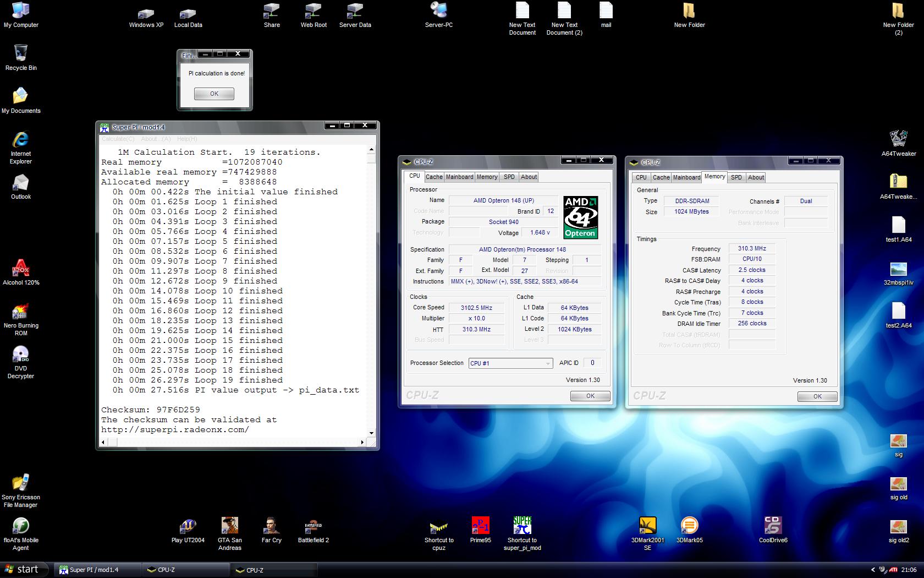The width and height of the screenshot is (924, 578).
Task: Open About tab in right CPU-Z window
Action: tap(756, 177)
